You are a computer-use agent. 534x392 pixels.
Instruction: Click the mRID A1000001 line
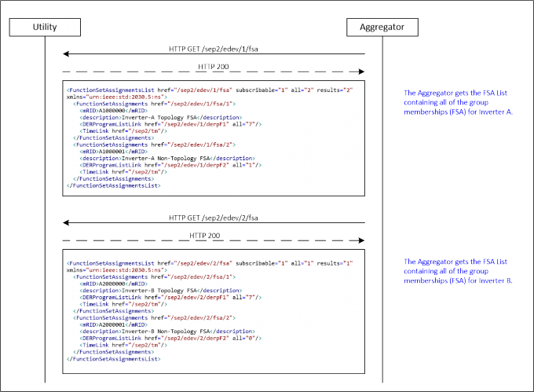click(x=112, y=151)
